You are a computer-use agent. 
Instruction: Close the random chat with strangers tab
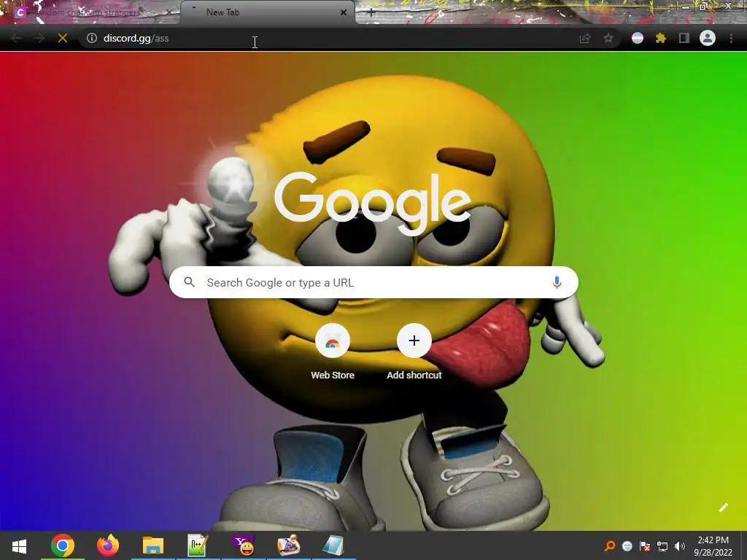169,13
